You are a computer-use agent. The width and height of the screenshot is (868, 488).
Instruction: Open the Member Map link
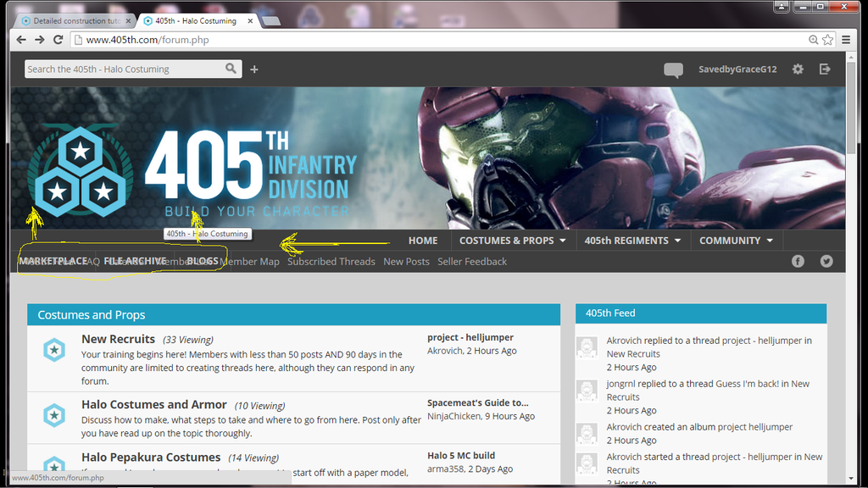point(249,262)
